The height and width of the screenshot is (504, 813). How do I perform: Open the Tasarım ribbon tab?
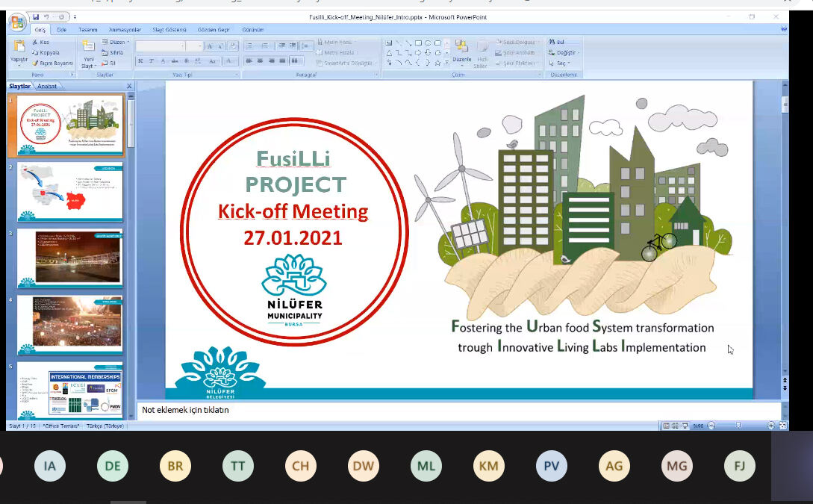pyautogui.click(x=87, y=30)
